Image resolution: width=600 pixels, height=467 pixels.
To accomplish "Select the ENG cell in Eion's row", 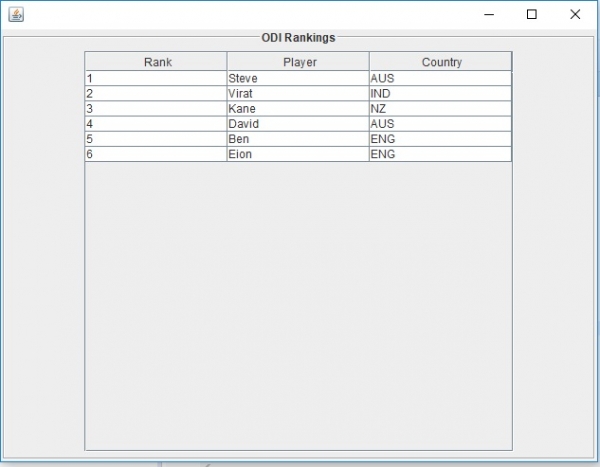I will tap(440, 154).
